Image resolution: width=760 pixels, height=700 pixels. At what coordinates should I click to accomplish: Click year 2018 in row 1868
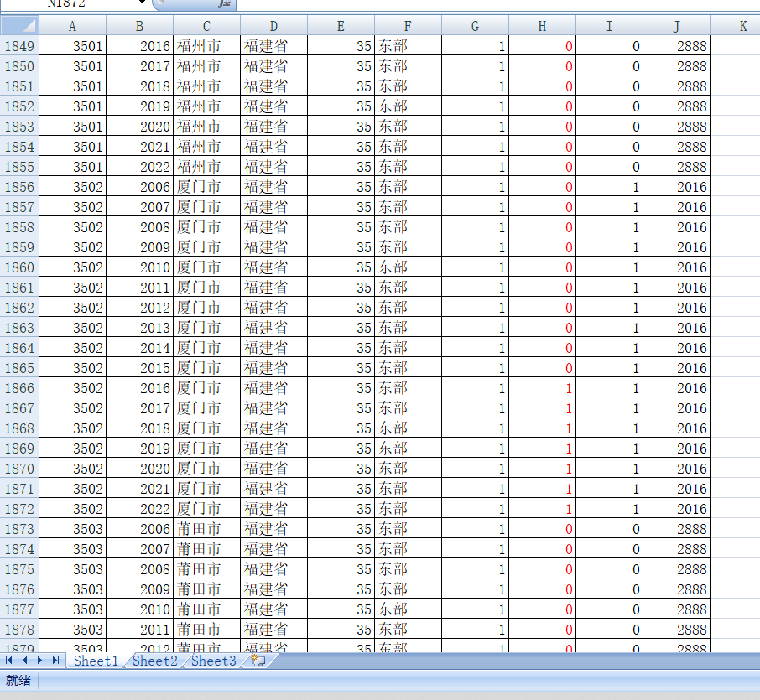pos(139,428)
